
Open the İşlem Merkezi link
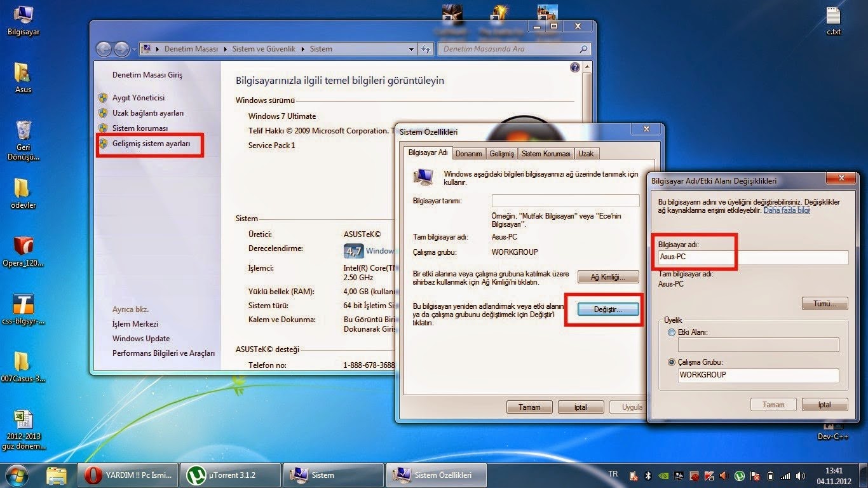(135, 324)
